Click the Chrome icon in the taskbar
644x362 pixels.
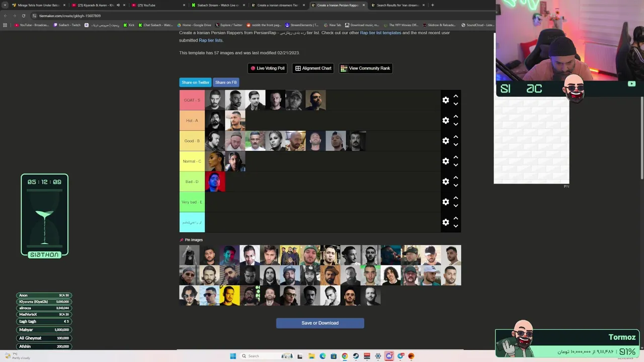pyautogui.click(x=345, y=356)
